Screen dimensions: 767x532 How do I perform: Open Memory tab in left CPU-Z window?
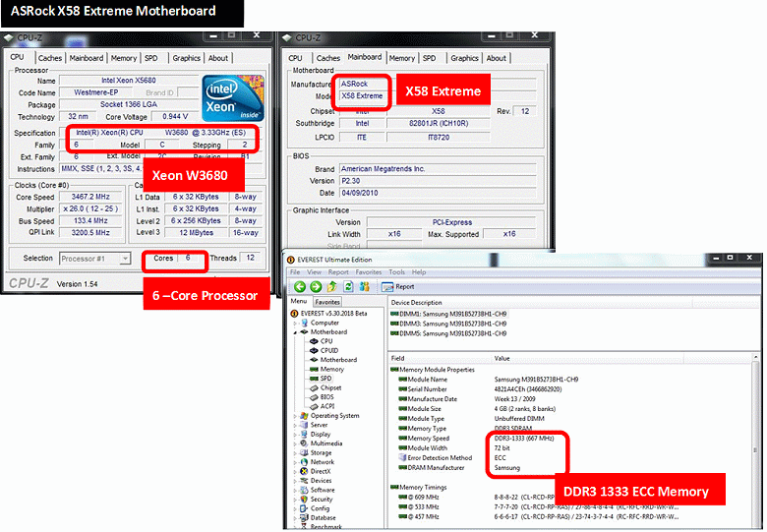click(123, 58)
